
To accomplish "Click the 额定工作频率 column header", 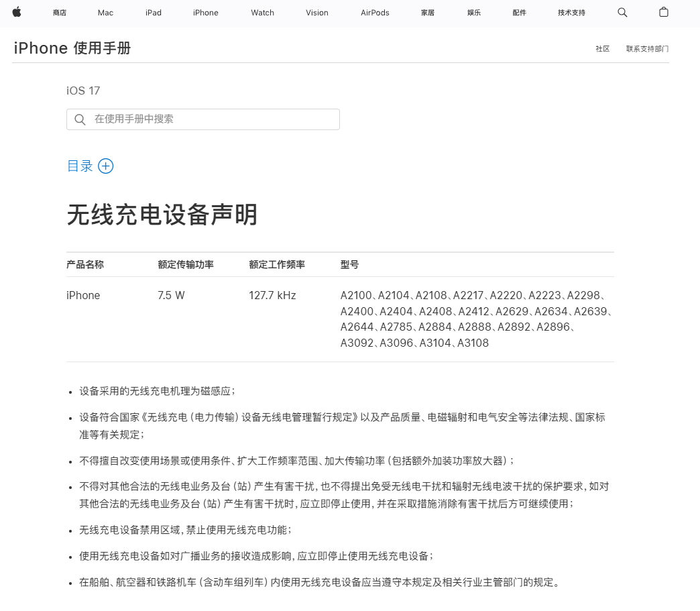I will (x=277, y=264).
